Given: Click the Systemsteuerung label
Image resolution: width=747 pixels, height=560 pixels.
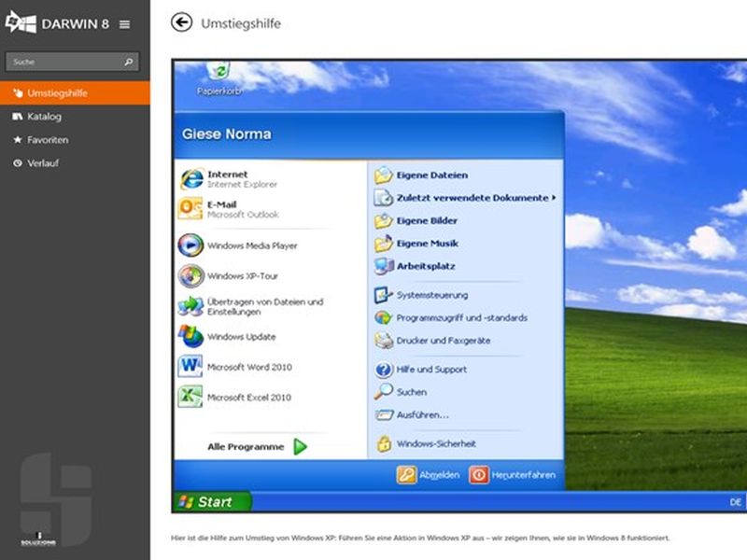Looking at the screenshot, I should 432,295.
